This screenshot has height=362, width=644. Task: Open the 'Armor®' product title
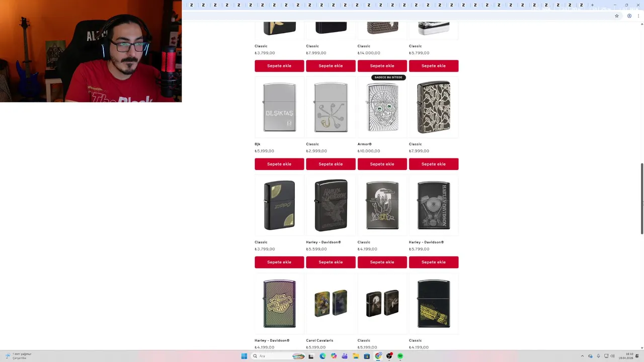(x=364, y=144)
